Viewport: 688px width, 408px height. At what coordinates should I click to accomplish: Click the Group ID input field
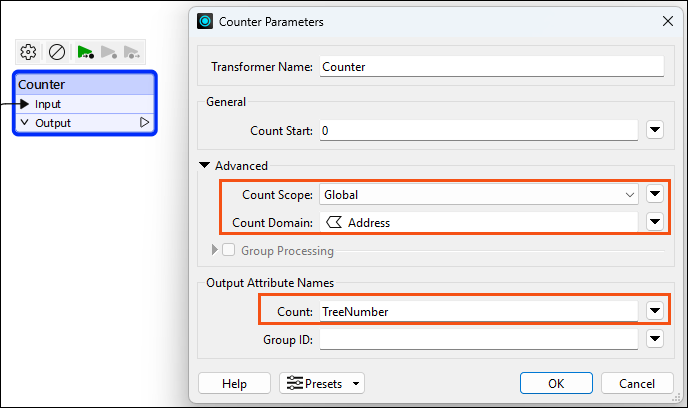click(x=479, y=339)
